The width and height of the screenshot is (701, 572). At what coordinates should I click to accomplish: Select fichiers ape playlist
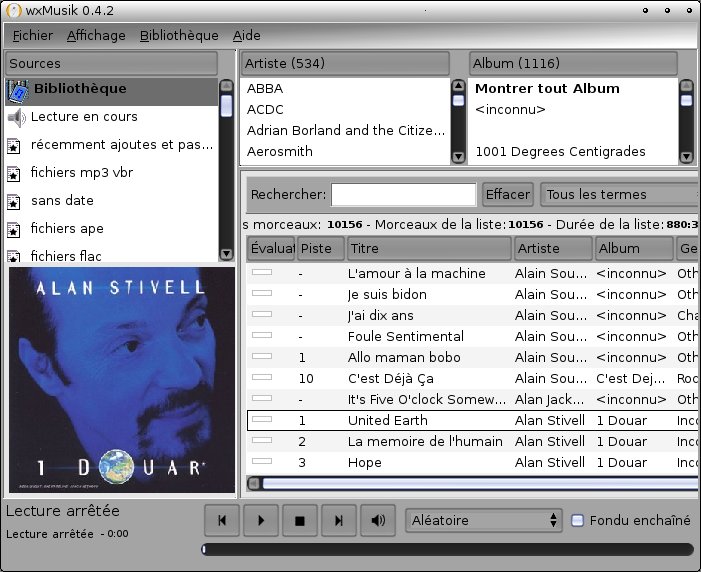point(111,229)
